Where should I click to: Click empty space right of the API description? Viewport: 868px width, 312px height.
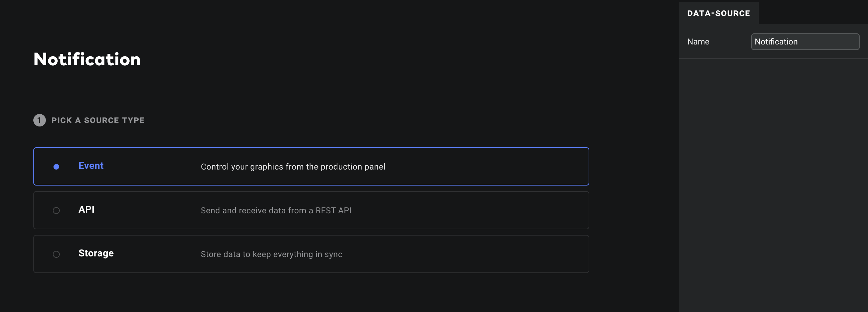[x=469, y=211]
